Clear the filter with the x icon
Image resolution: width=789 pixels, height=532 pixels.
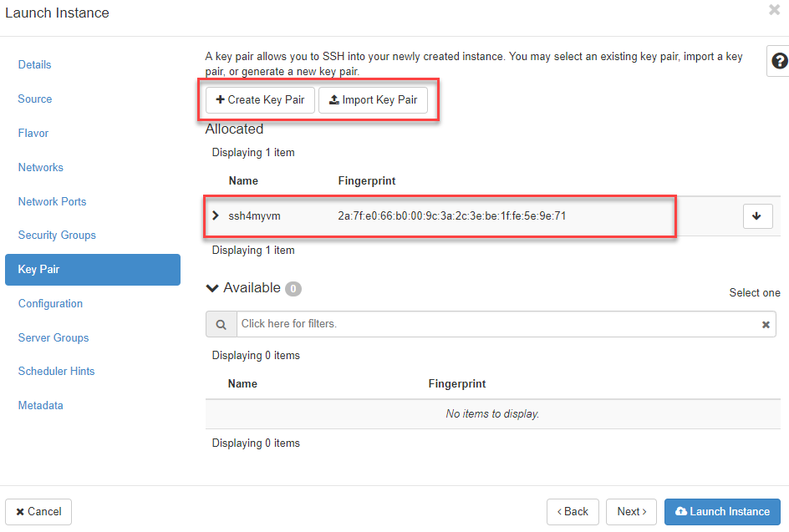765,325
